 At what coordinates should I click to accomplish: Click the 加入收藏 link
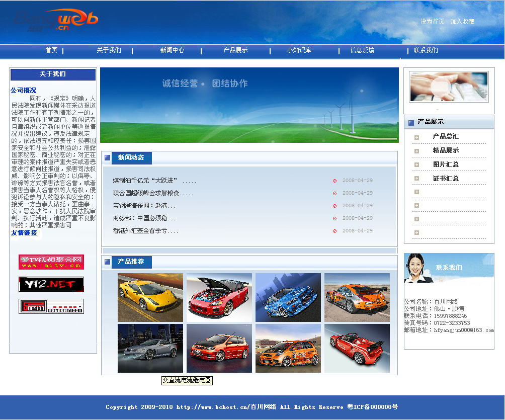pyautogui.click(x=462, y=22)
